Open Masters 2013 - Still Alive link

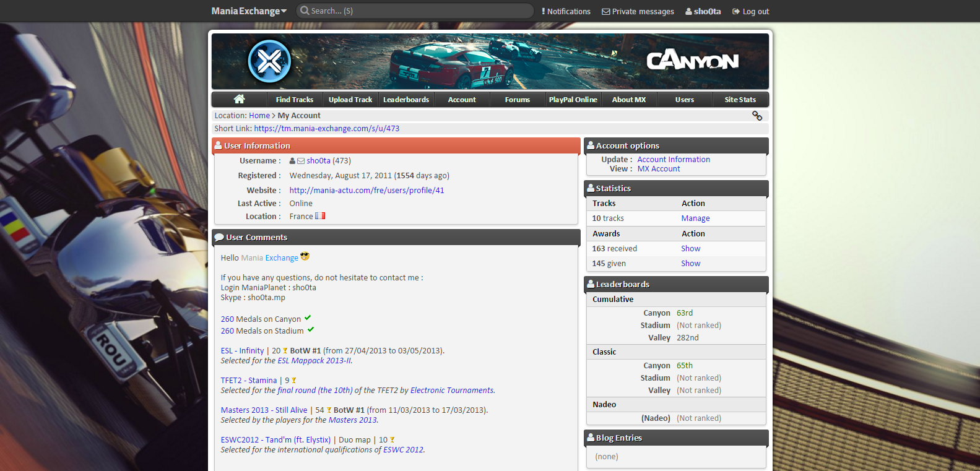pyautogui.click(x=264, y=410)
